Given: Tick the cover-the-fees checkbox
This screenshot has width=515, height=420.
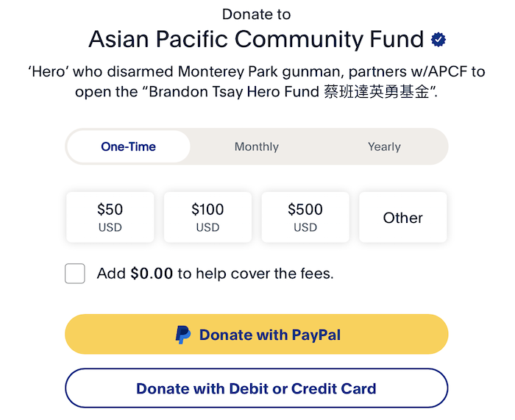Looking at the screenshot, I should pyautogui.click(x=75, y=273).
